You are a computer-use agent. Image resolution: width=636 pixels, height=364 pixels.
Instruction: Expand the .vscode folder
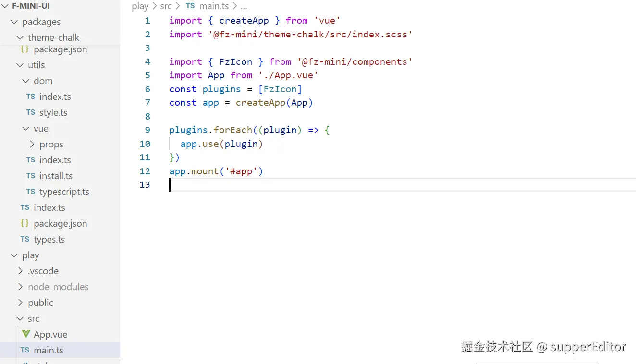point(37,271)
